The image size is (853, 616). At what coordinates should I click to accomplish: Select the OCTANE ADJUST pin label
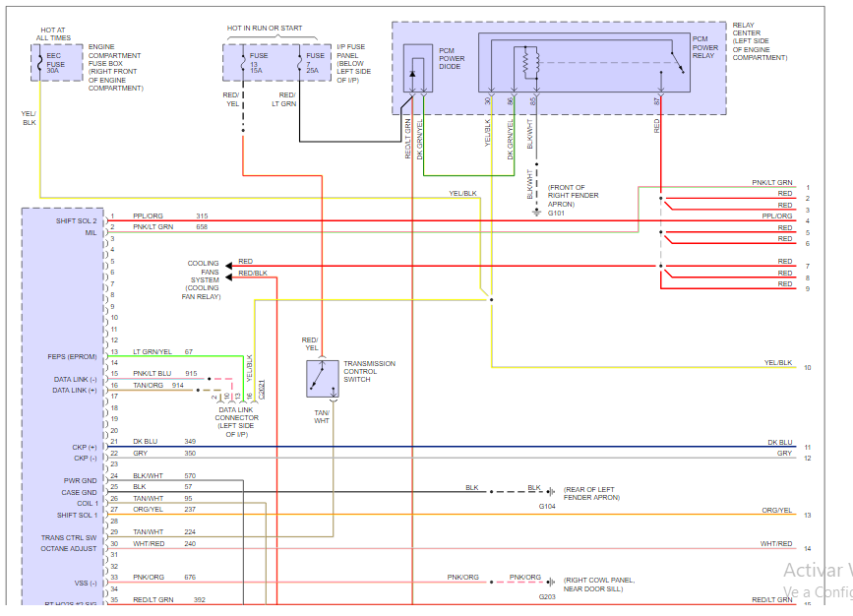pos(71,548)
